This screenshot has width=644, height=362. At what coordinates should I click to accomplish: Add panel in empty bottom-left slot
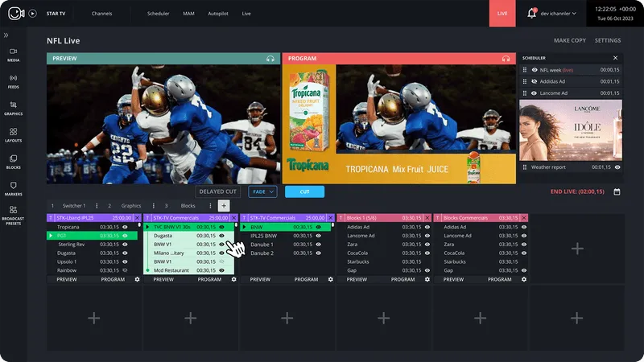click(93, 318)
